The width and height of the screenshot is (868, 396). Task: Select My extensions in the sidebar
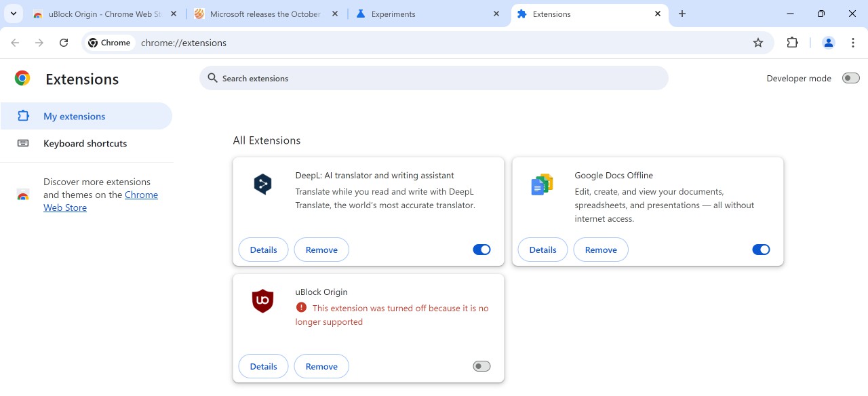[x=86, y=116]
